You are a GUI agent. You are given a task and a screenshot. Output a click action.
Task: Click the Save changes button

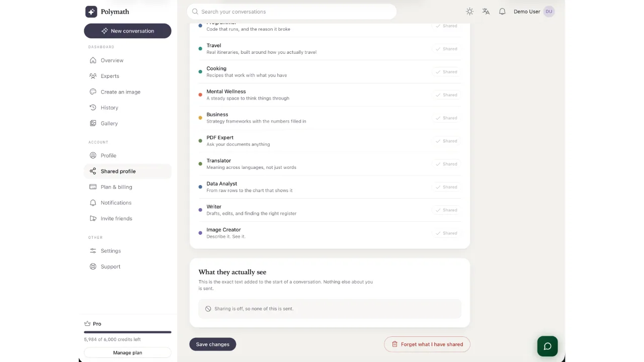[213, 344]
